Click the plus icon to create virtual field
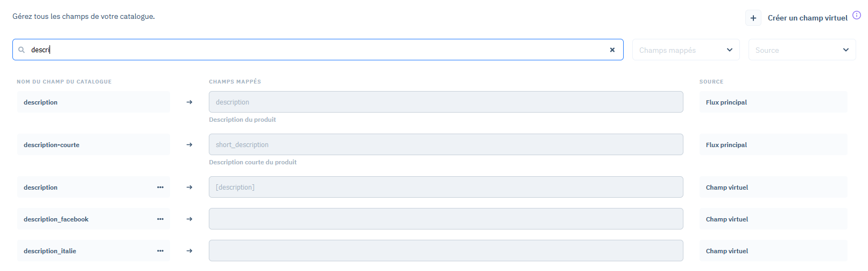The height and width of the screenshot is (271, 868). [753, 18]
